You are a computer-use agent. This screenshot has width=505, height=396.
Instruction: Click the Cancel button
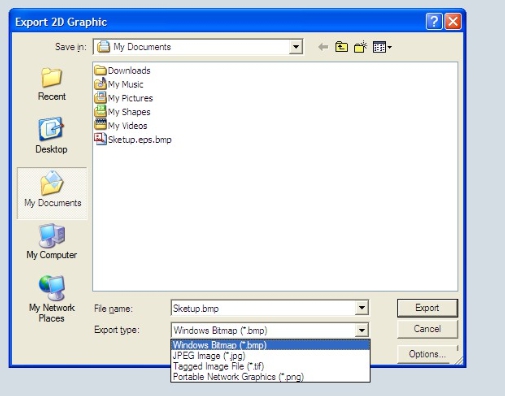(427, 329)
